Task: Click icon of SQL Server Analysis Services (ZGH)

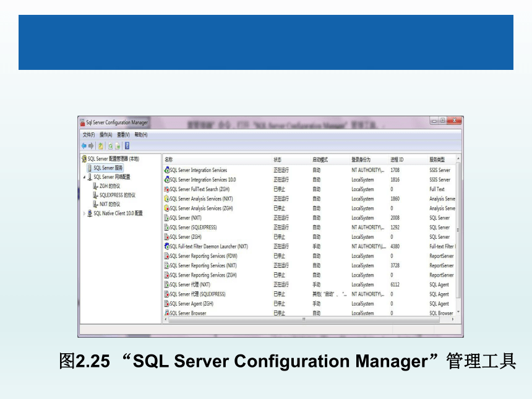Action: pyautogui.click(x=166, y=208)
